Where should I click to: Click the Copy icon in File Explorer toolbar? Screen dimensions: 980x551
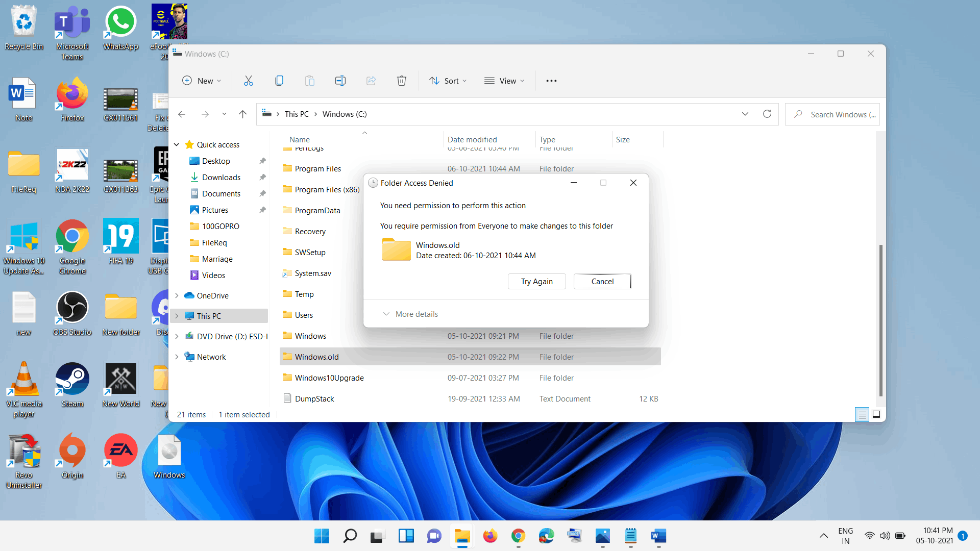pyautogui.click(x=279, y=81)
